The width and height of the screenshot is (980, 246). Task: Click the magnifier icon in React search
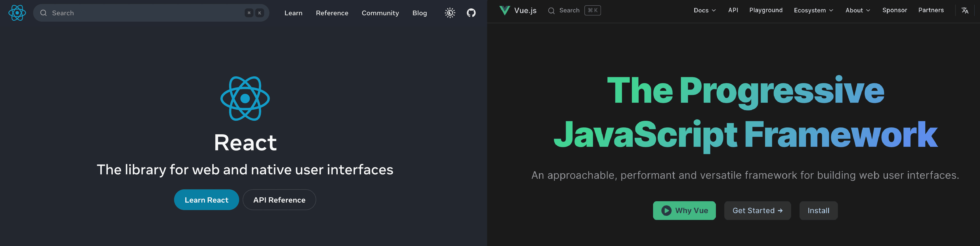(x=44, y=13)
